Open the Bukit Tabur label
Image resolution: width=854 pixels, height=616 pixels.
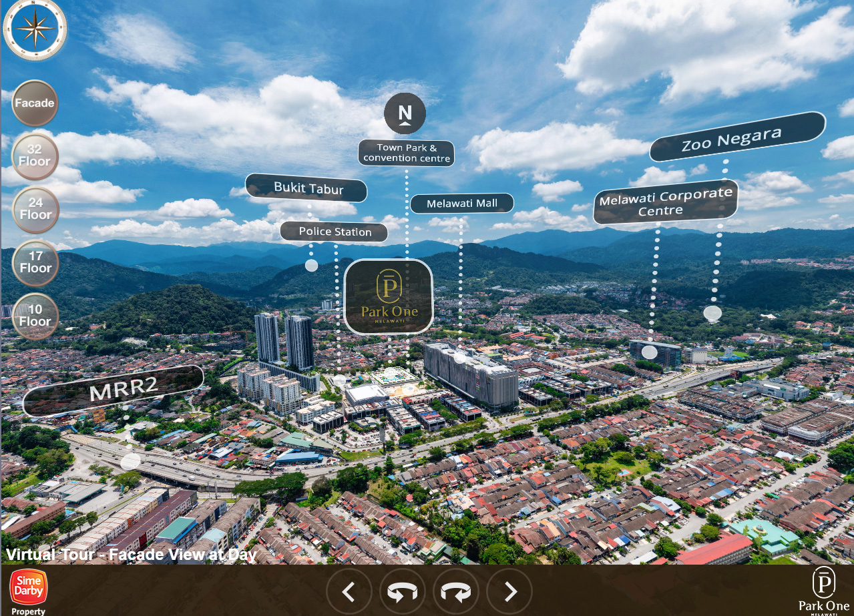coord(306,188)
